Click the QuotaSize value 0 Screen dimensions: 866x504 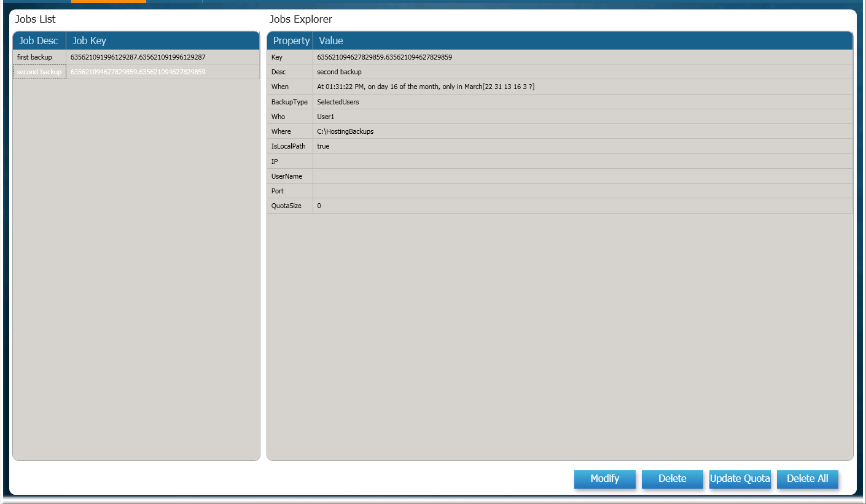click(x=583, y=206)
